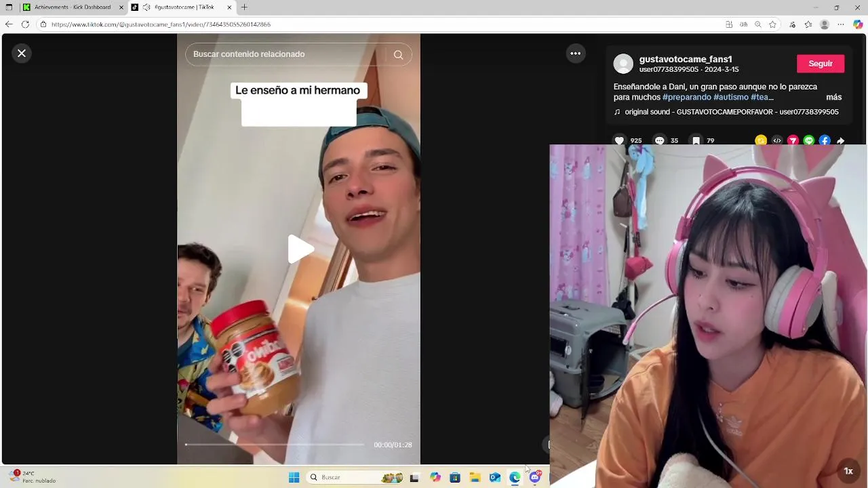Open the browser profile avatar
The height and width of the screenshot is (488, 868).
825,24
